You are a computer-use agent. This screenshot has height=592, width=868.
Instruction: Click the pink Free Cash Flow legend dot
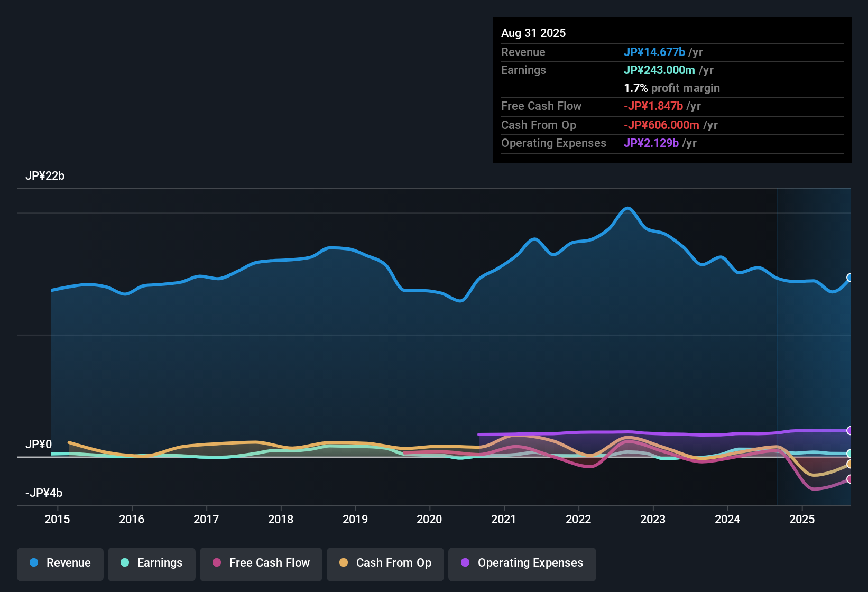pyautogui.click(x=216, y=563)
